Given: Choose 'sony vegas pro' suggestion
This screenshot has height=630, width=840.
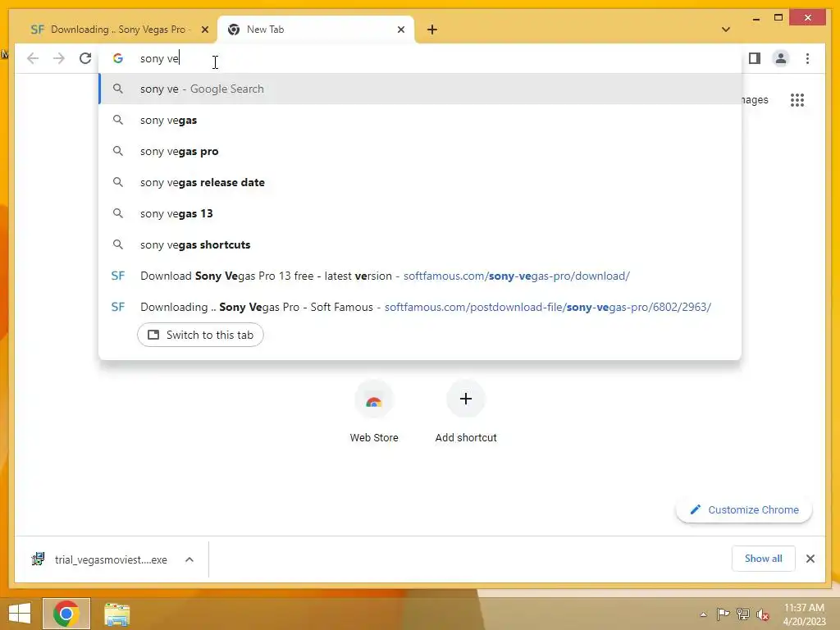Looking at the screenshot, I should tap(420, 151).
